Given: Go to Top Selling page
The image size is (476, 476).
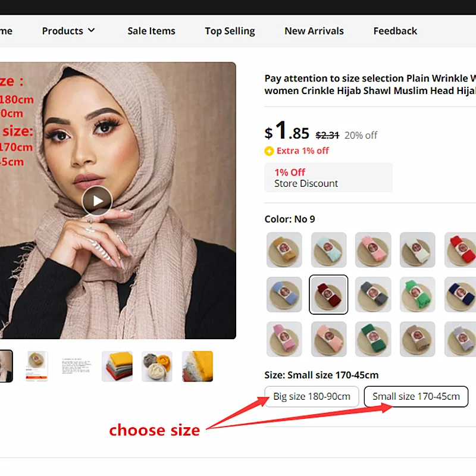Looking at the screenshot, I should [230, 31].
